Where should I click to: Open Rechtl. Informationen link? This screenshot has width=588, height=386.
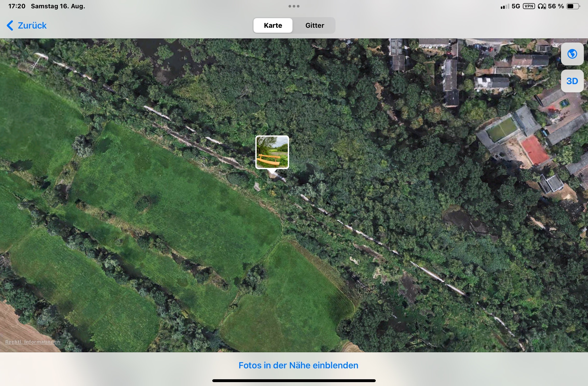32,342
